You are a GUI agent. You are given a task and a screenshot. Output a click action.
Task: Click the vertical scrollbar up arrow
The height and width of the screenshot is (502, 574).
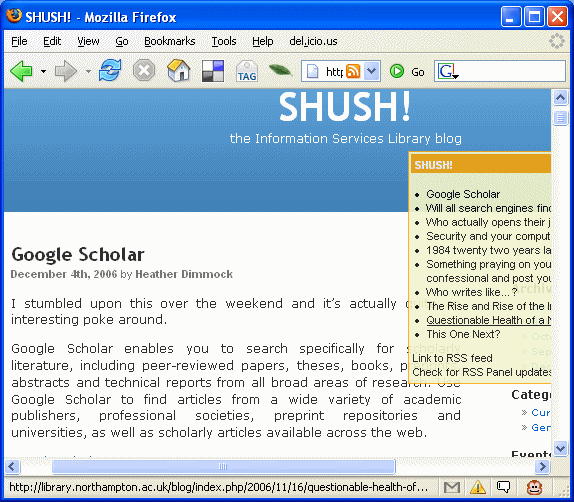tap(560, 97)
